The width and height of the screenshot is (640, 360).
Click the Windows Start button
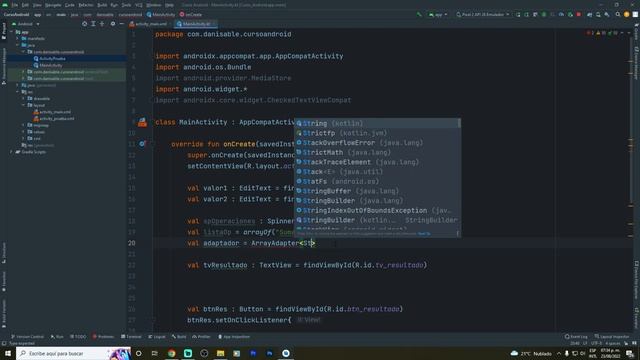8,353
